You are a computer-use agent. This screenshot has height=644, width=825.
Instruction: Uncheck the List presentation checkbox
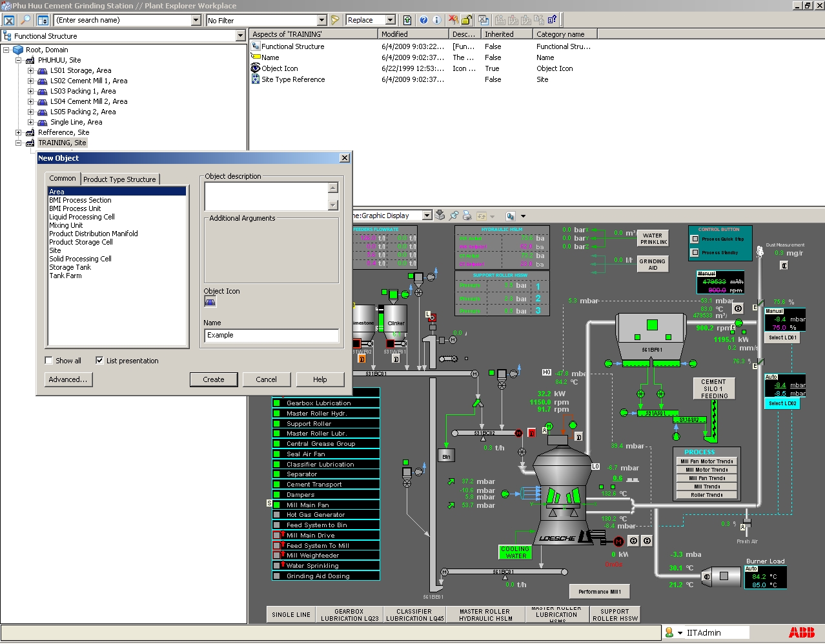point(99,361)
